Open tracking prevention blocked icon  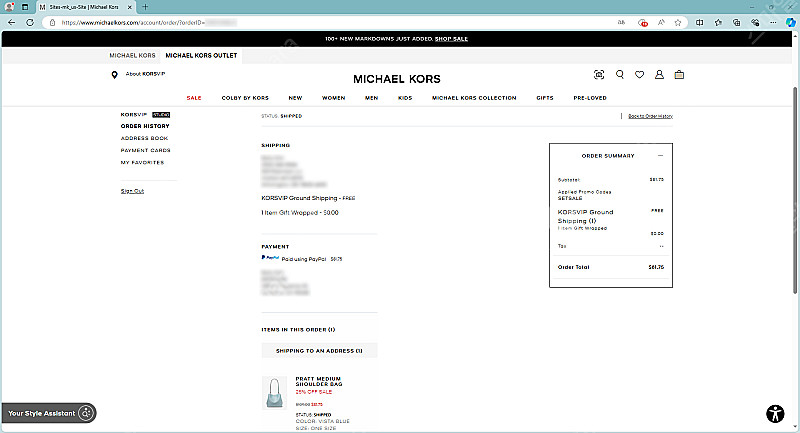click(x=643, y=22)
